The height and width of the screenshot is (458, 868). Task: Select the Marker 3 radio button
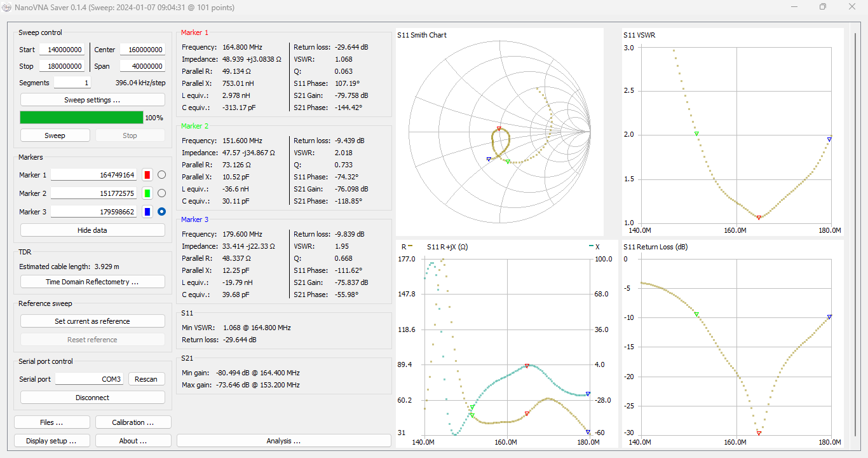[161, 212]
